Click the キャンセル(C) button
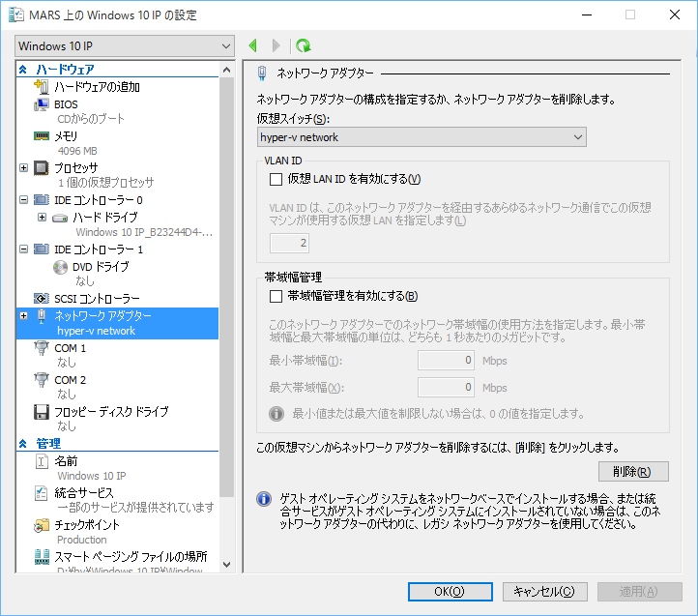The image size is (698, 616). point(544,592)
